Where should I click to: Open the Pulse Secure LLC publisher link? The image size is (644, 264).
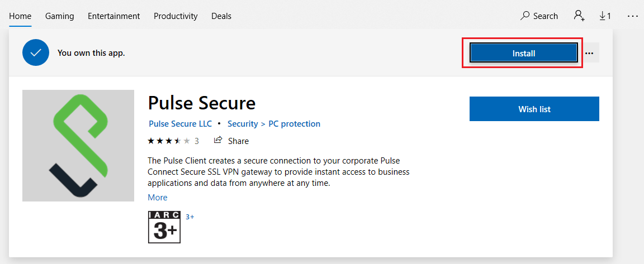[179, 124]
